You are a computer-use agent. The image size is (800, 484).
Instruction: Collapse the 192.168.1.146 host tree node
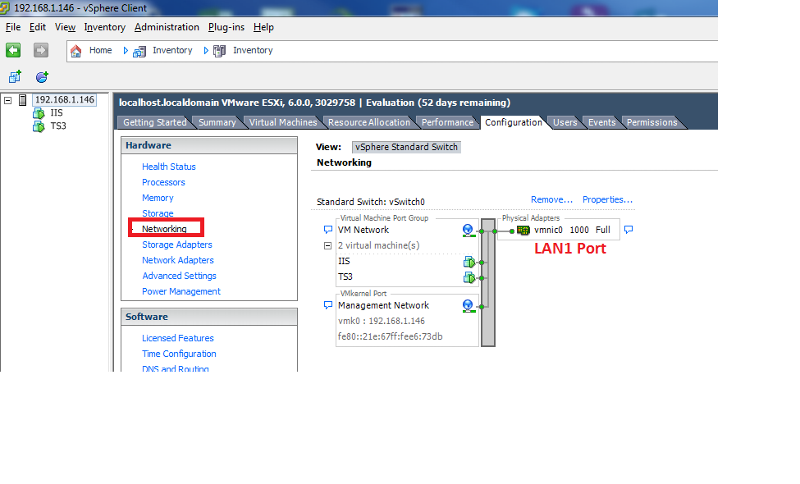8,100
